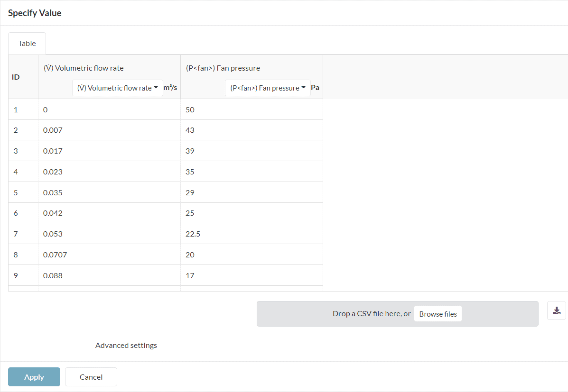
Task: Edit the fan pressure value 22.5
Action: point(251,234)
